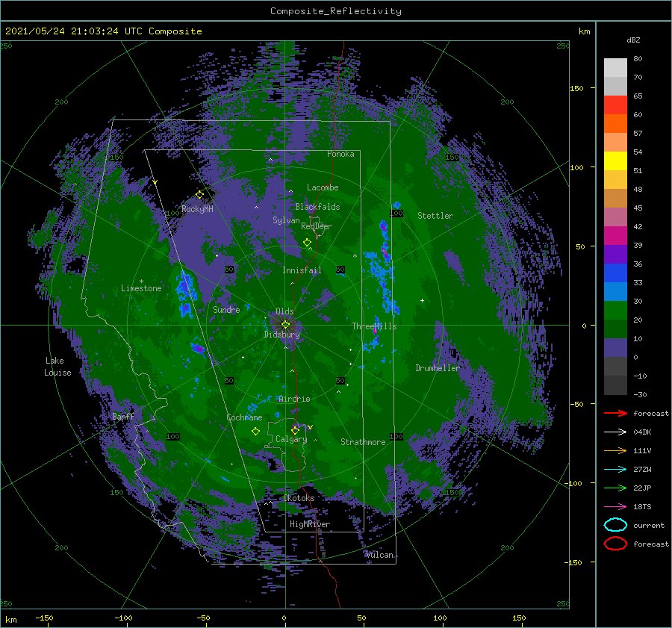Click the yellow diamond marker near RockyMH

(x=199, y=195)
